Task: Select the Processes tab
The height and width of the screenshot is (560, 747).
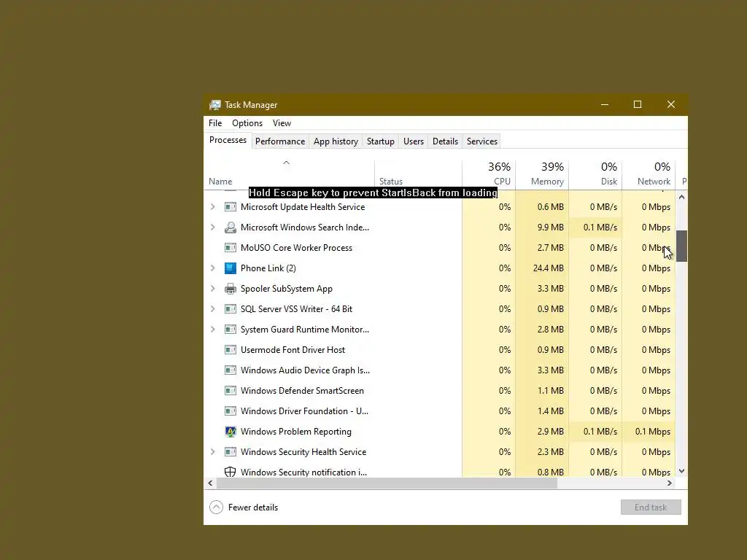Action: 228,140
